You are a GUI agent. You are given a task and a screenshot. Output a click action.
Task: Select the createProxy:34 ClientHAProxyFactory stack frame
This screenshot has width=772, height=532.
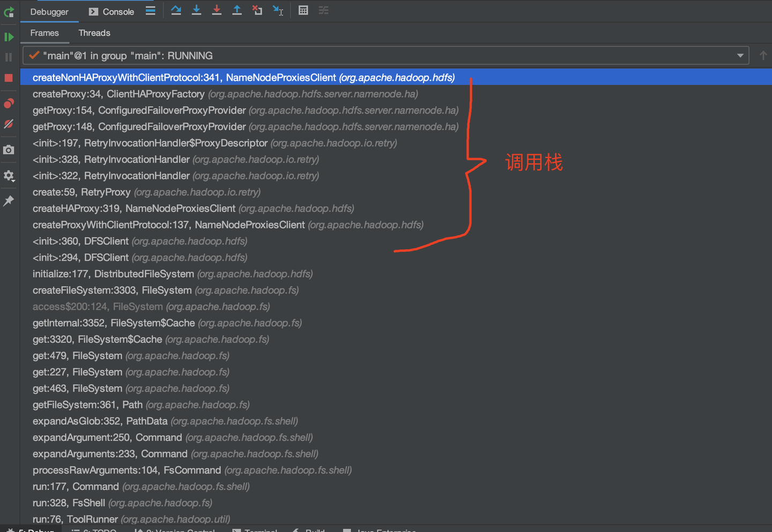coord(118,94)
